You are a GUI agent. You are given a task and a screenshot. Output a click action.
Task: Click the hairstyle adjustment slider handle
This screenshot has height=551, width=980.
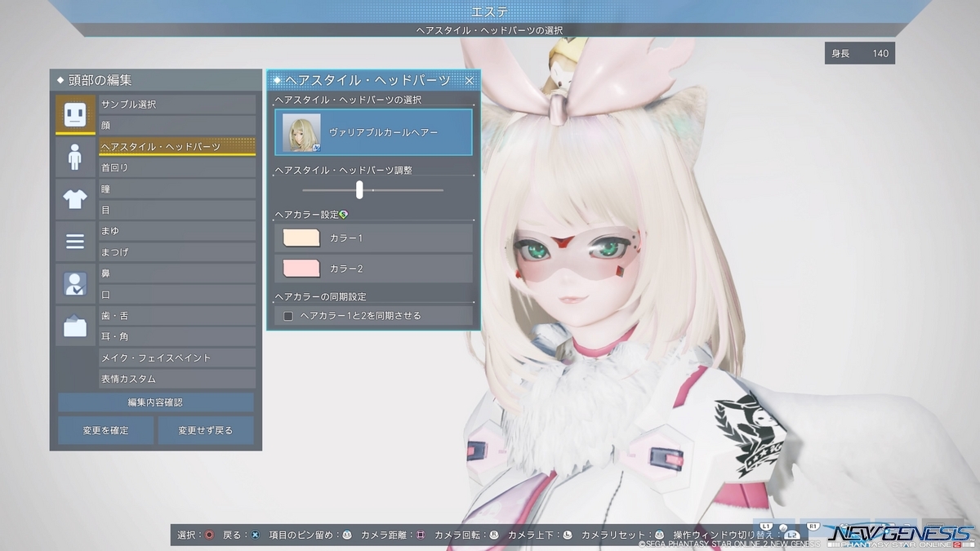pos(359,189)
